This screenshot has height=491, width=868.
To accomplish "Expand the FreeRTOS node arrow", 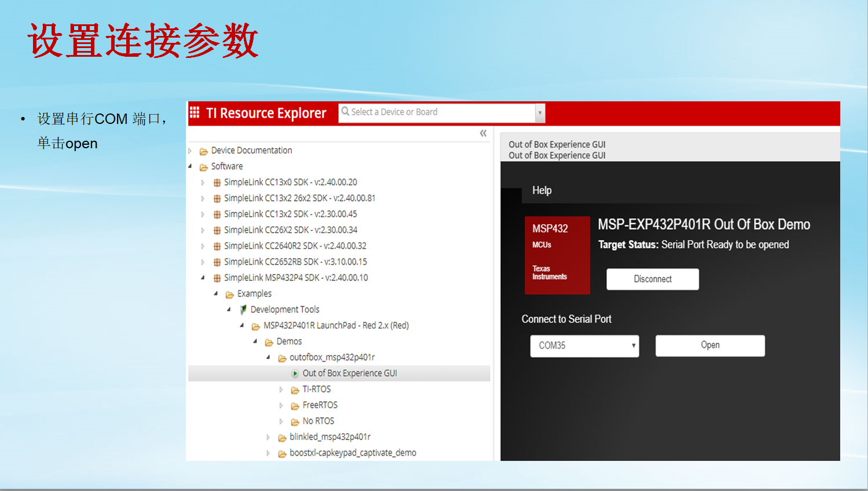I will (x=281, y=405).
